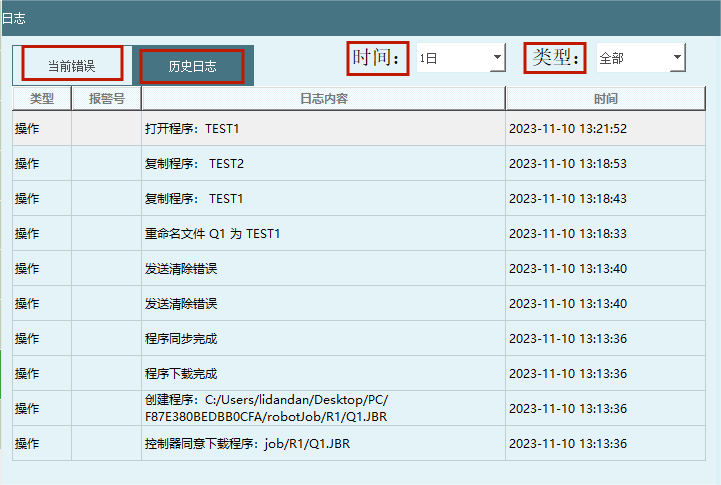The height and width of the screenshot is (485, 721).
Task: Expand the 类型 dropdown showing 全部
Action: [633, 59]
